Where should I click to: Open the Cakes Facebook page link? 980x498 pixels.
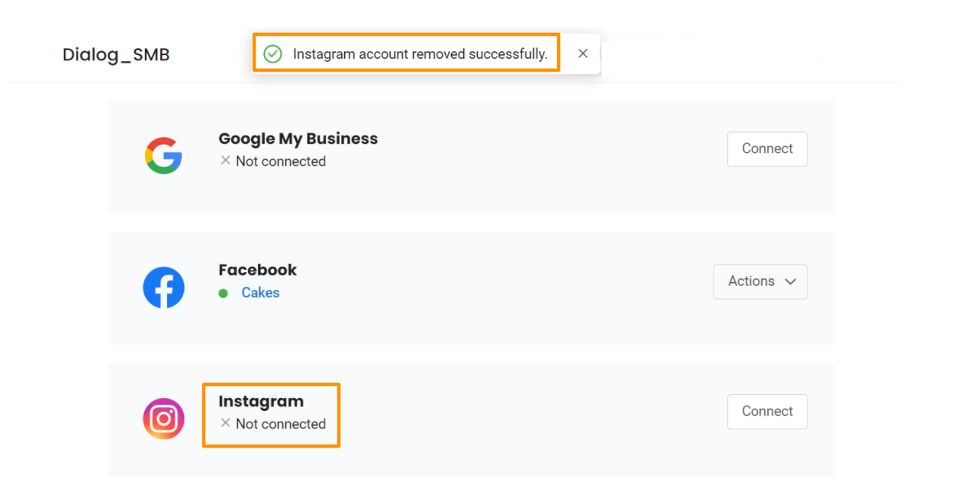(260, 293)
